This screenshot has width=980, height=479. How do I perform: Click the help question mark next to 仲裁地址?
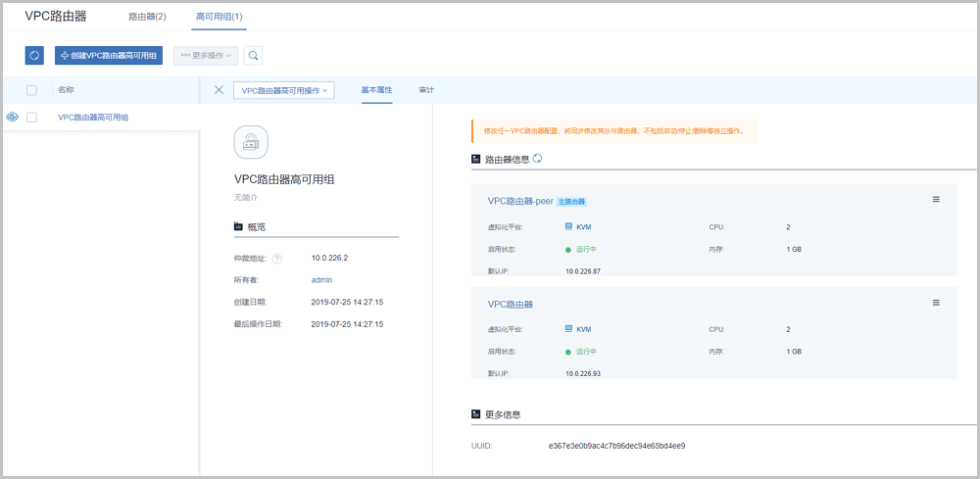coord(276,259)
